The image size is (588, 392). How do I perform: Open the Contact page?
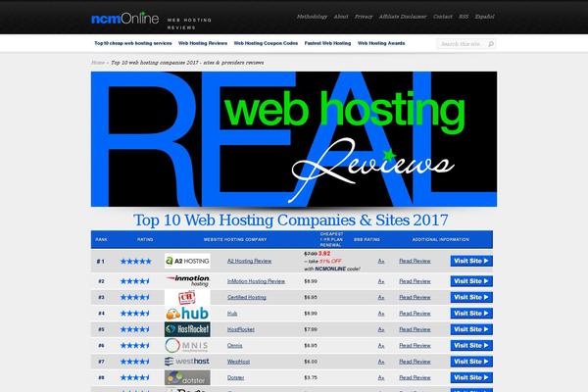point(443,17)
